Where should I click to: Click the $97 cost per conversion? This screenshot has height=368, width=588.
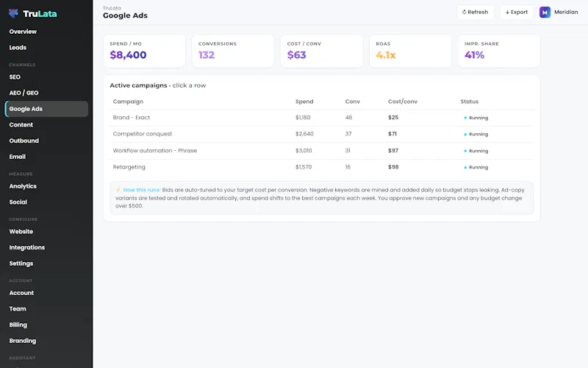point(393,151)
